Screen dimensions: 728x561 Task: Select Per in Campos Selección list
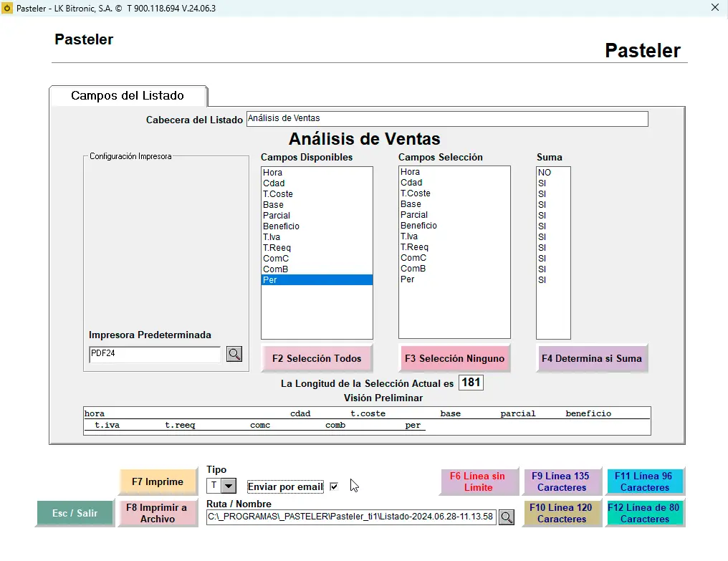[454, 279]
